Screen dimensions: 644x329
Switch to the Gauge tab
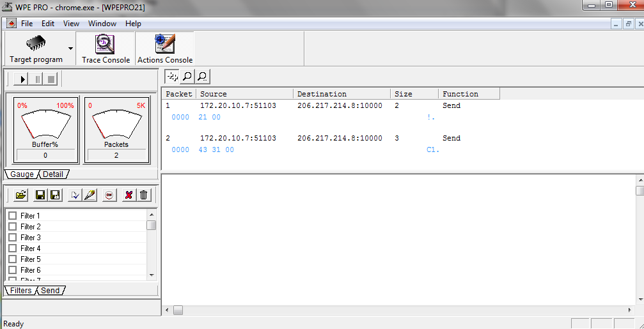22,174
